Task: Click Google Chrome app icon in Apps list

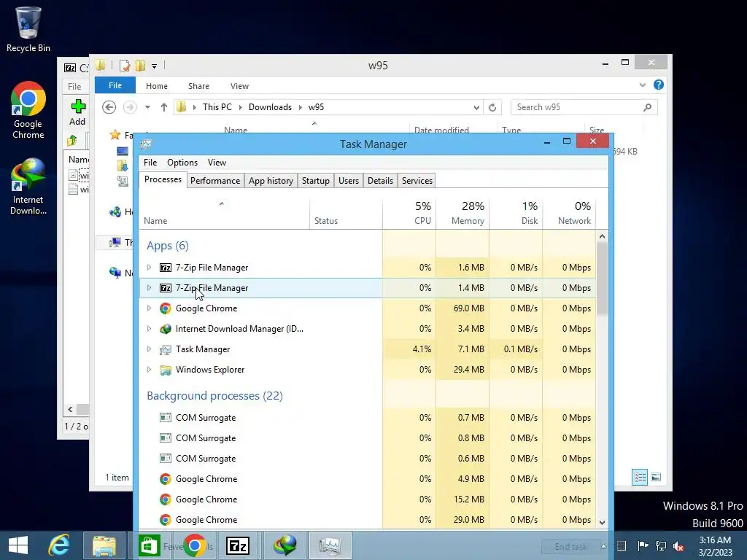Action: click(166, 308)
